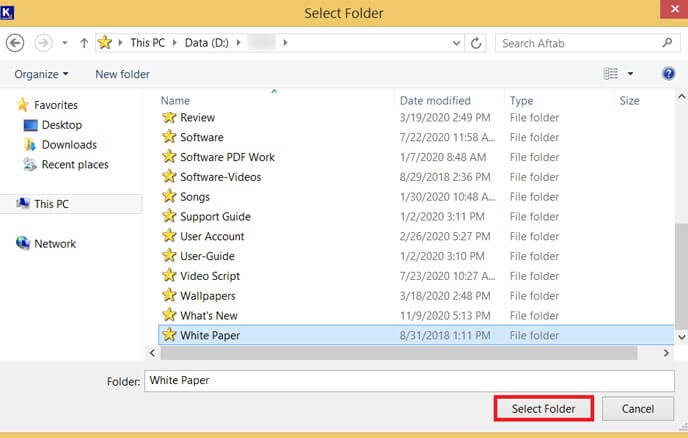Click the file list scroll down arrow

[x=681, y=337]
